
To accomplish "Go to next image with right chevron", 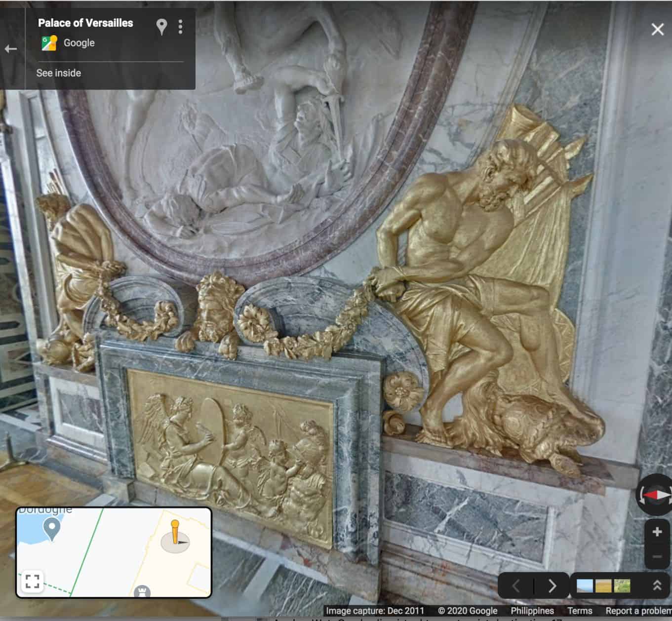I will [x=552, y=586].
